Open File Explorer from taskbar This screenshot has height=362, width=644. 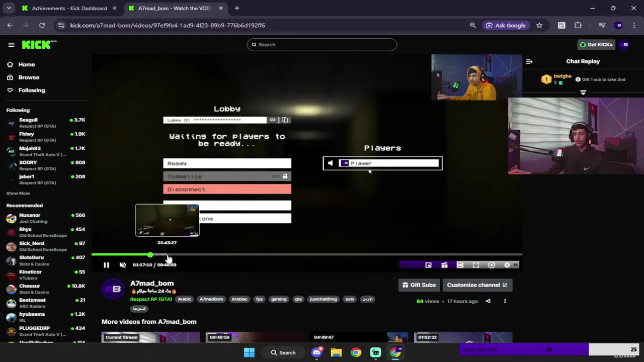click(336, 352)
